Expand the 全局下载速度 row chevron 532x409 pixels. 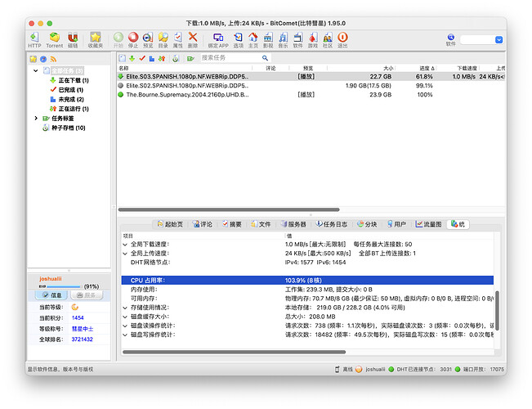pyautogui.click(x=125, y=245)
